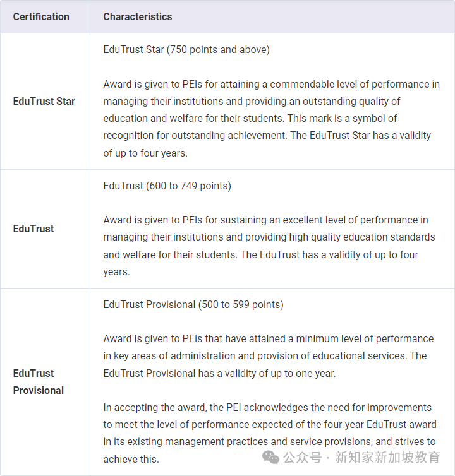
Task: Click the "EduTrust Provisional (500 to 599 points)" line
Action: pyautogui.click(x=193, y=304)
